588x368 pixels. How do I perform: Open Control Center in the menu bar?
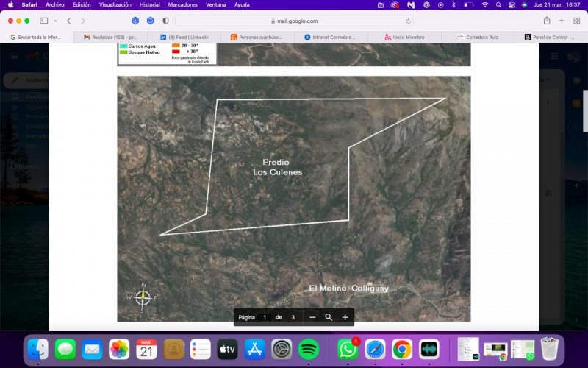pos(512,5)
